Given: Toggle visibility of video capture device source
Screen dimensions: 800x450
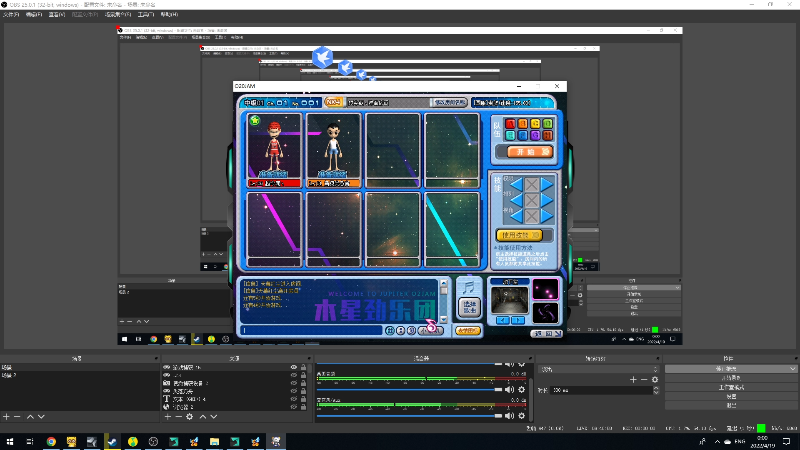Looking at the screenshot, I should click(x=293, y=383).
